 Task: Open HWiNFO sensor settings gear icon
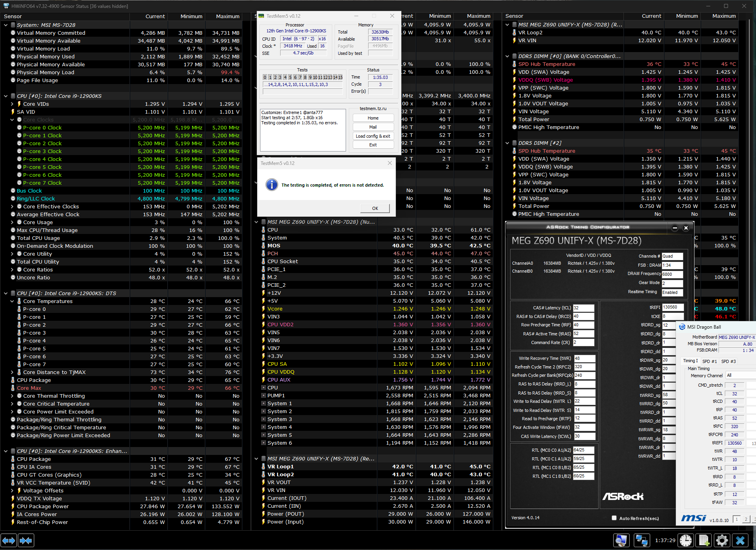pyautogui.click(x=722, y=540)
